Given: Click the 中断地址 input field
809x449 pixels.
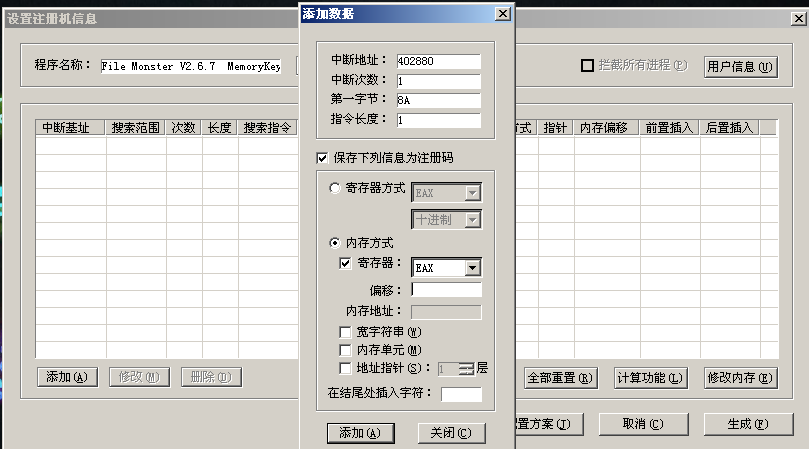Looking at the screenshot, I should coord(438,63).
